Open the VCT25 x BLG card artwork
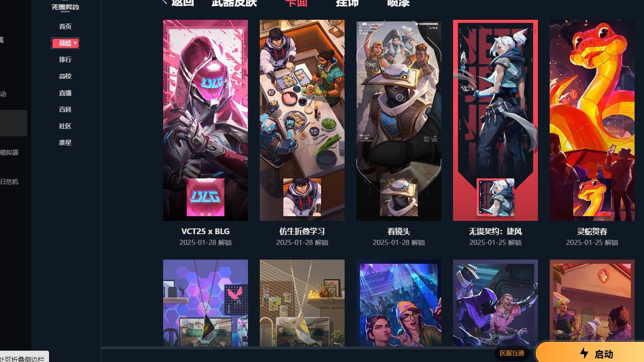644x362 pixels. (206, 120)
